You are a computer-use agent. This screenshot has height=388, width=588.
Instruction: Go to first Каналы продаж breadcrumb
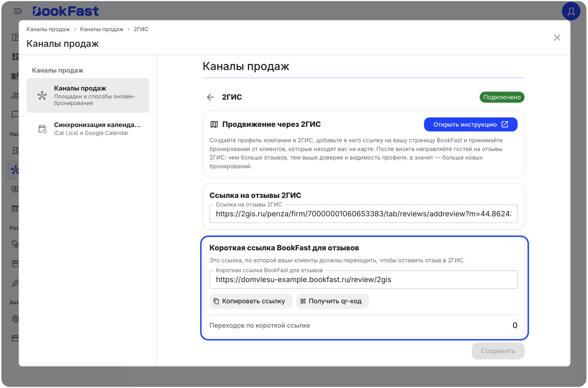(x=48, y=29)
